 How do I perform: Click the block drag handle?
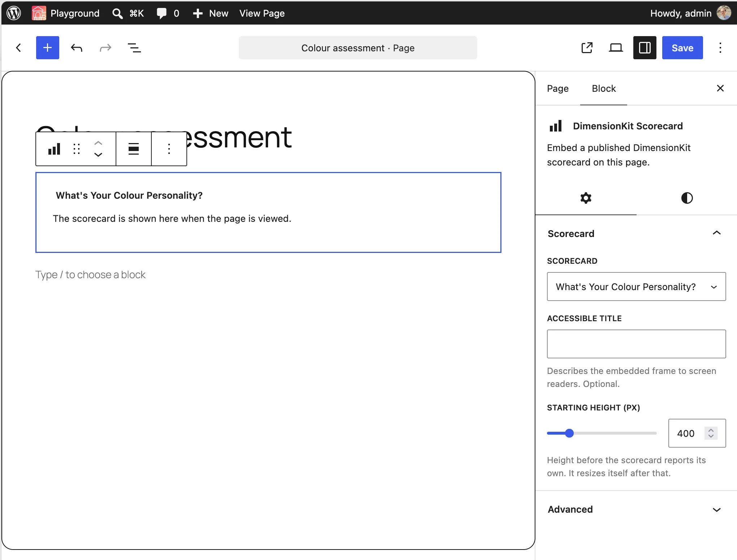click(x=77, y=149)
